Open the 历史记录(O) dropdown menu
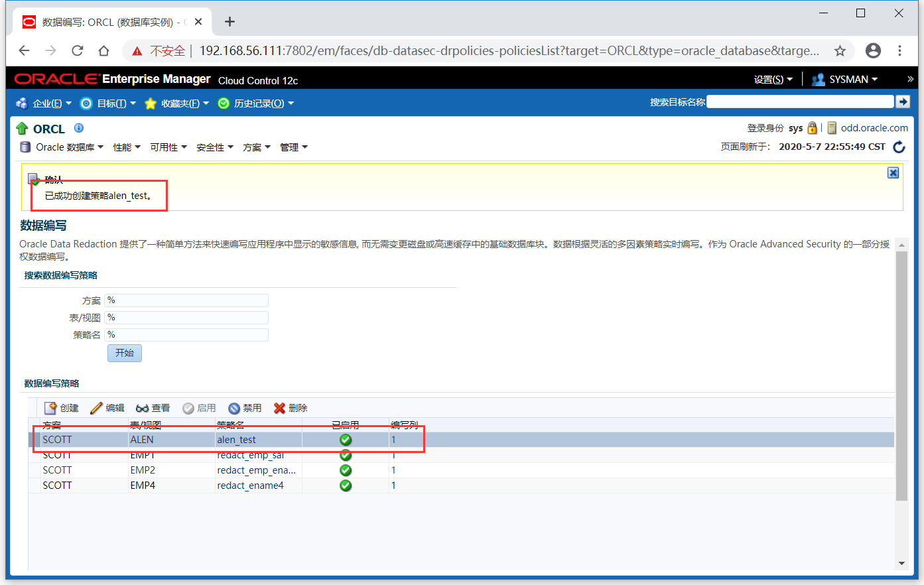The height and width of the screenshot is (585, 924). [x=255, y=103]
